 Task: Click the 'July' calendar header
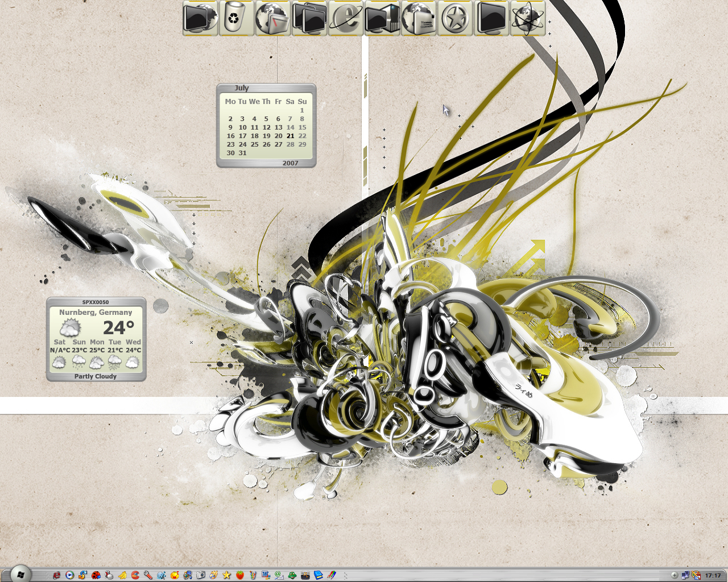[x=242, y=88]
